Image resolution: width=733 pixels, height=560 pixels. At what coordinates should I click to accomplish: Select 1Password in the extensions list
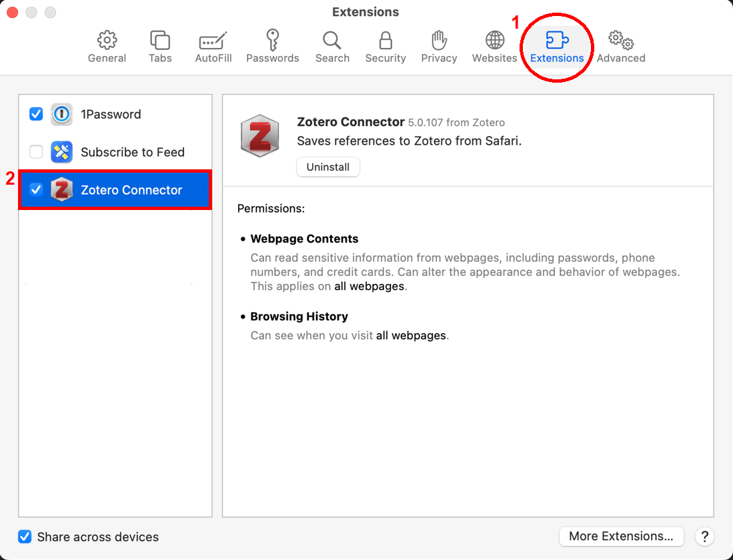point(111,114)
